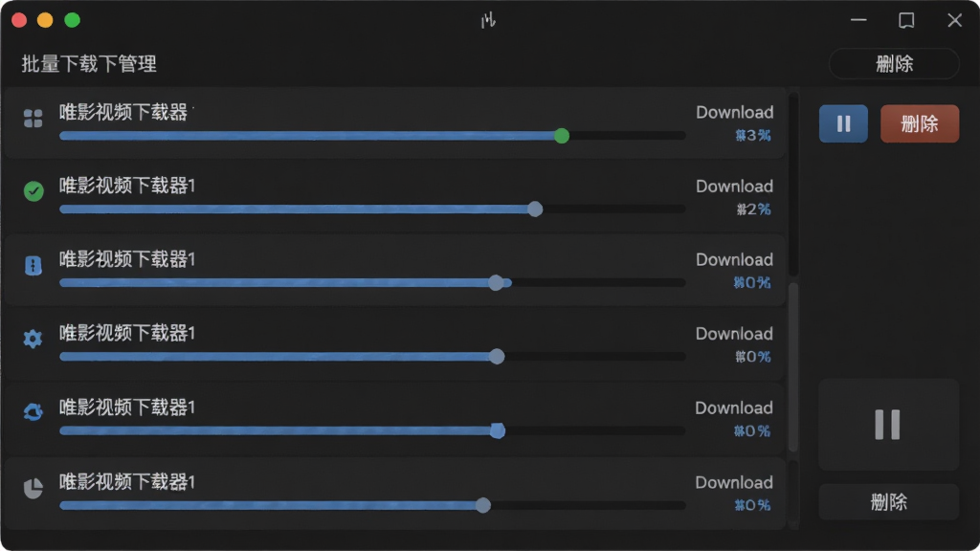980x551 pixels.
Task: Click the 2% progress value
Action: coord(754,209)
